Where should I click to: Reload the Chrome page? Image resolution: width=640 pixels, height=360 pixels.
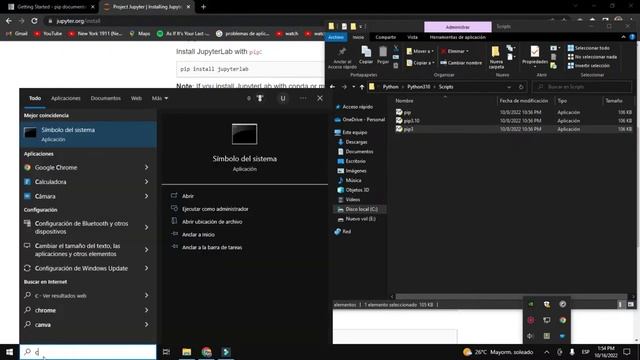click(x=34, y=21)
